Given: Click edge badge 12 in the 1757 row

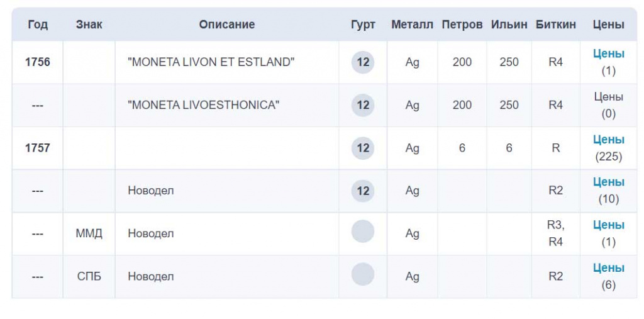Looking at the screenshot, I should [363, 148].
